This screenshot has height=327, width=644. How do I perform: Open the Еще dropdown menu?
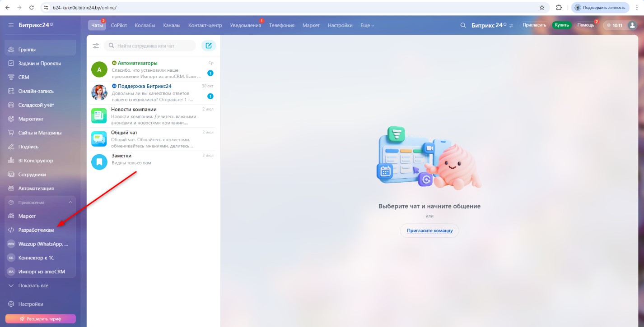[x=367, y=25]
